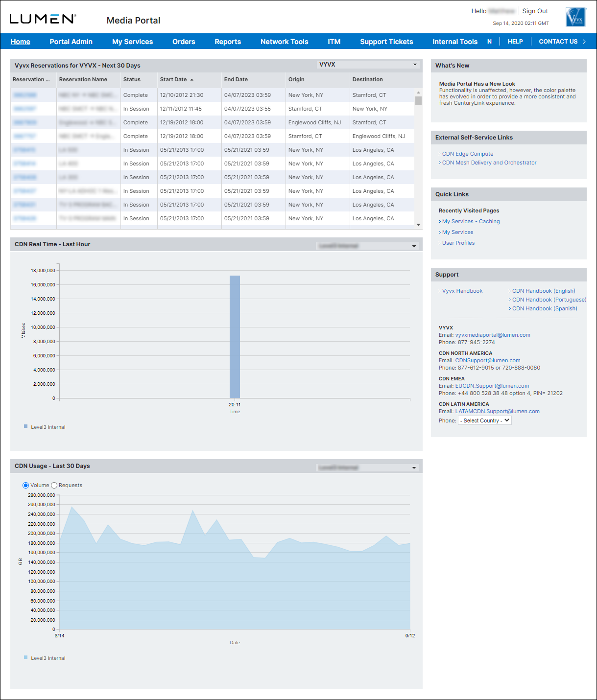This screenshot has width=597, height=700.
Task: Select the Volume radio button
Action: click(26, 485)
